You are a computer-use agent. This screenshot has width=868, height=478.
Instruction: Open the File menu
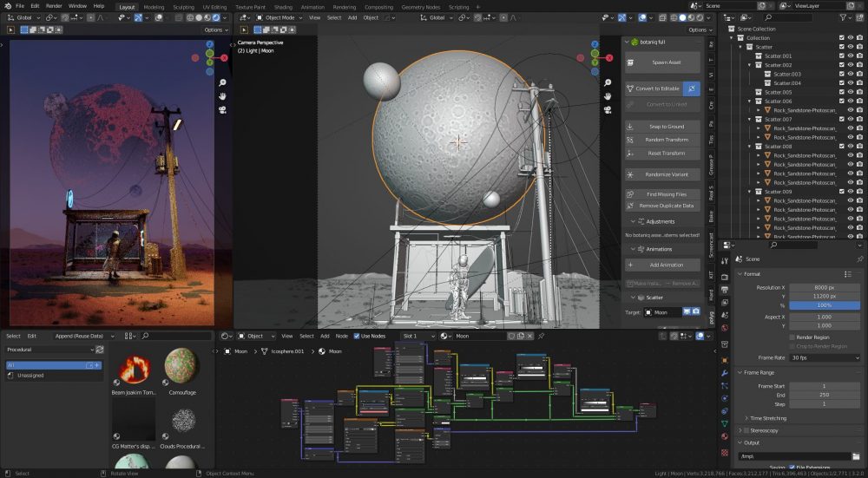click(20, 6)
